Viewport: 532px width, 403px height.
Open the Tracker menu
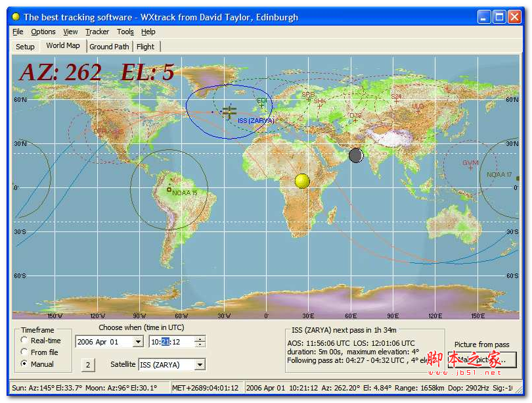click(97, 32)
